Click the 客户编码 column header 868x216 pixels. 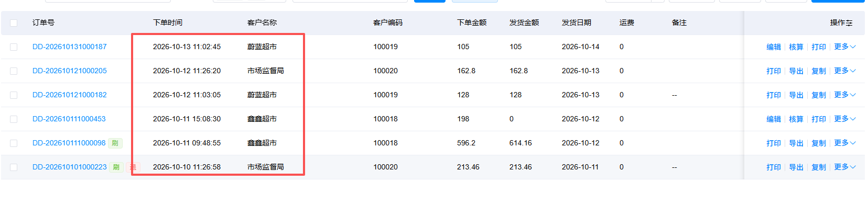tap(388, 22)
